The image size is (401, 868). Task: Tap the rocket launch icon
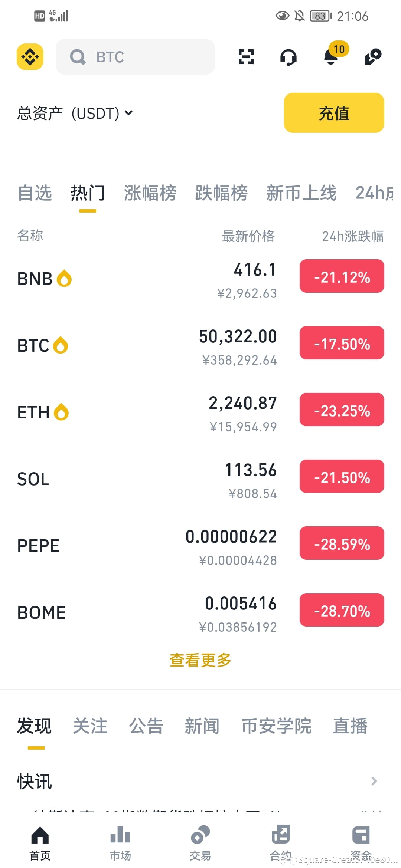[x=373, y=57]
